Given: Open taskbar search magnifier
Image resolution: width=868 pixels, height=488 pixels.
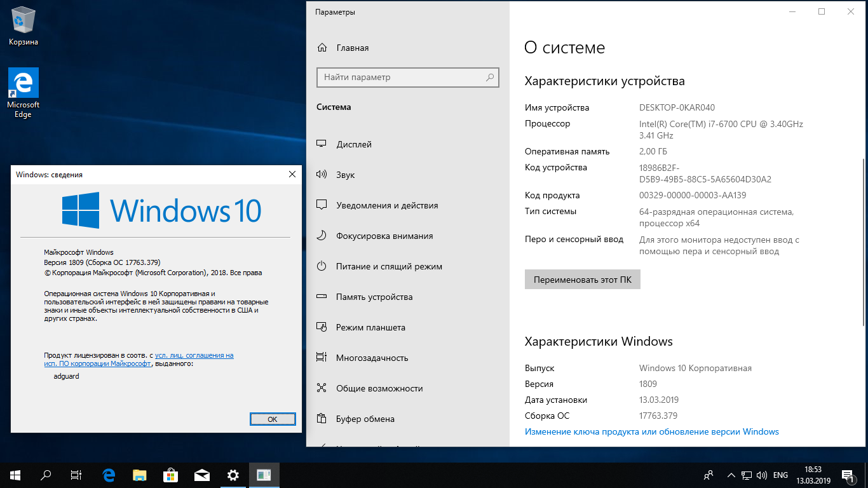Looking at the screenshot, I should pos(46,475).
